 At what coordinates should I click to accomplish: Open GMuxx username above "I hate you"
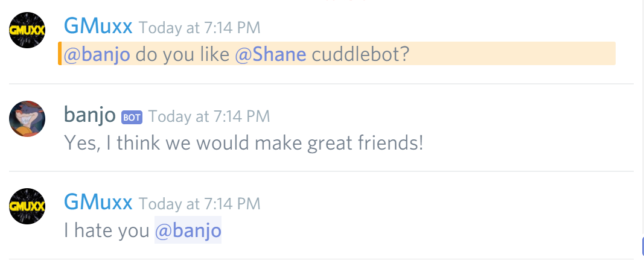coord(98,202)
